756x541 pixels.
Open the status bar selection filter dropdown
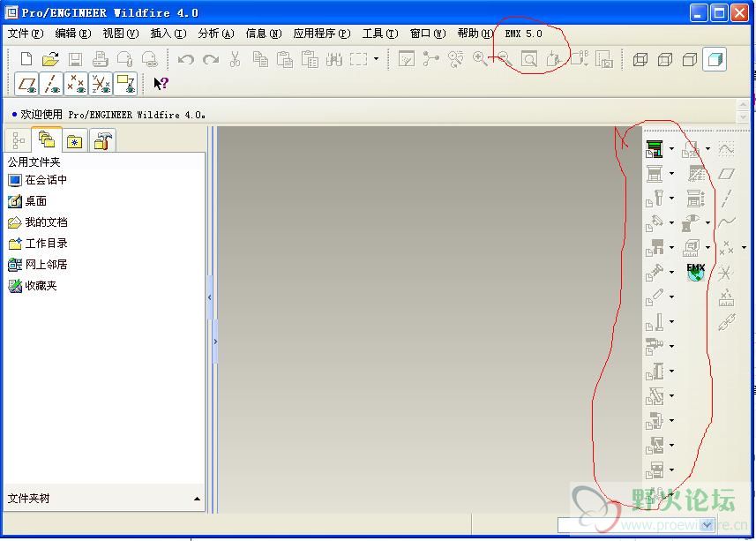[707, 525]
